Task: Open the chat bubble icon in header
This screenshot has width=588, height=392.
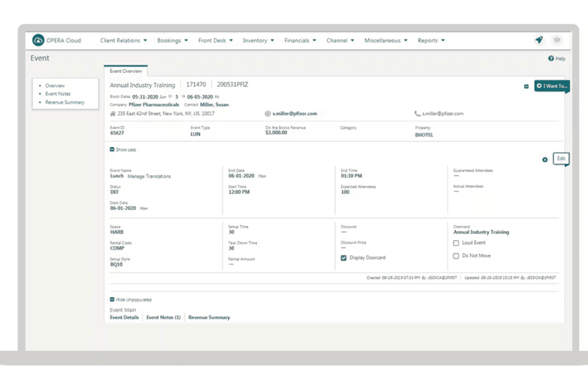Action: point(557,40)
